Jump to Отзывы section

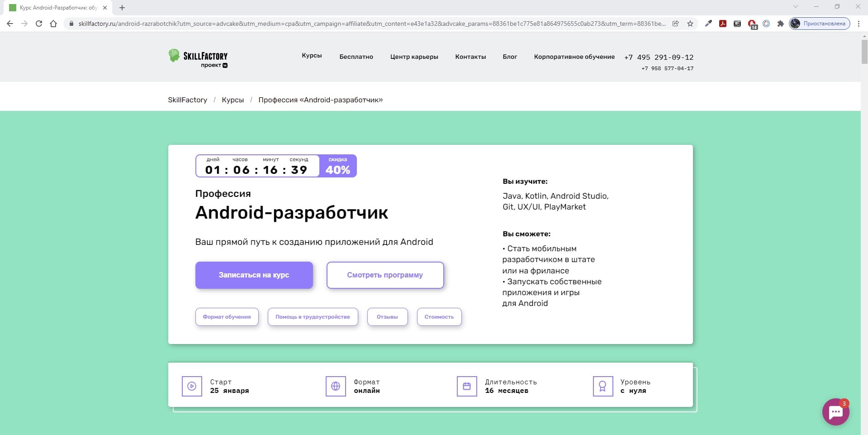[387, 317]
